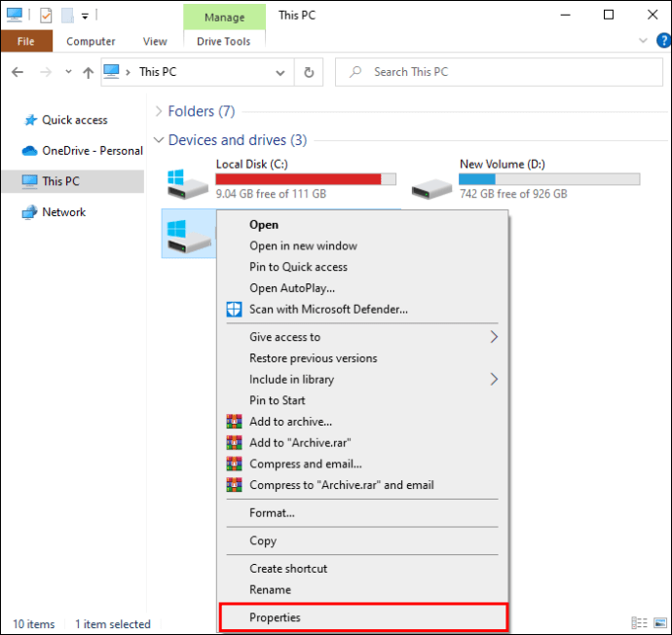
Task: Click the search magnifier icon
Action: click(355, 72)
